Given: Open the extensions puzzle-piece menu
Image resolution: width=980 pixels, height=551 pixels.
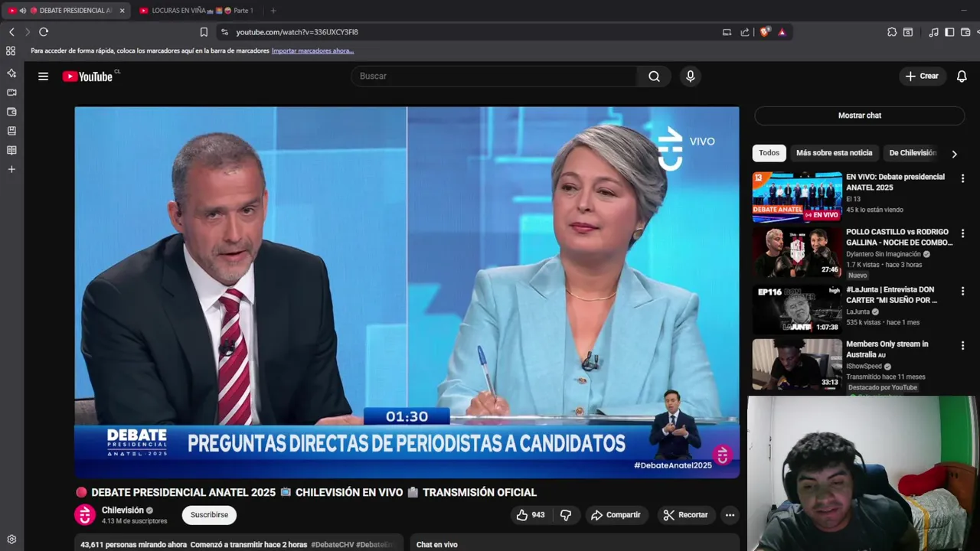Looking at the screenshot, I should pyautogui.click(x=892, y=32).
